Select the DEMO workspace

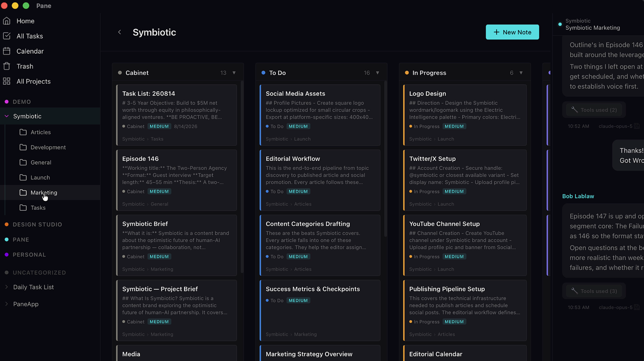(x=22, y=102)
